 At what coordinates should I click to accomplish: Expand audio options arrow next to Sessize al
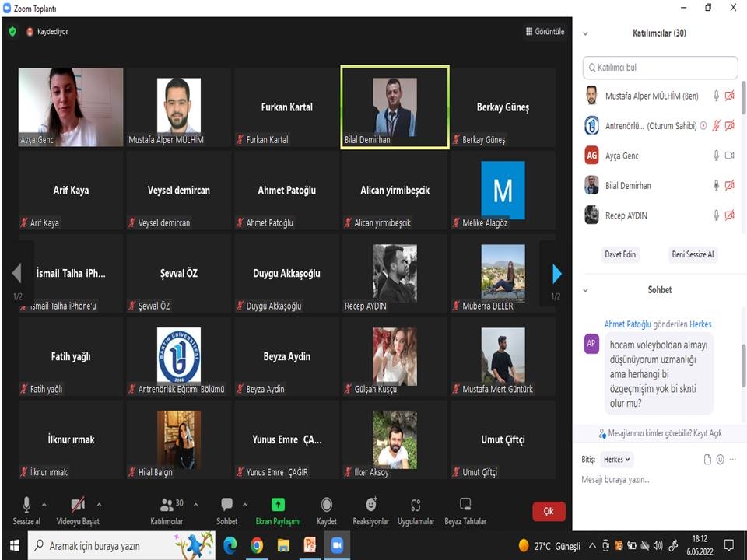click(44, 504)
